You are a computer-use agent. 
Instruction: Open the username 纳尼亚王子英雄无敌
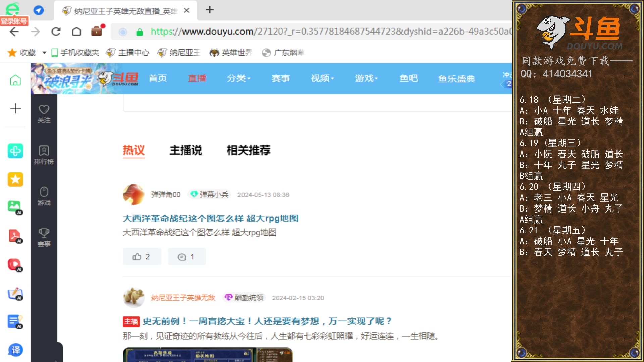pyautogui.click(x=183, y=298)
